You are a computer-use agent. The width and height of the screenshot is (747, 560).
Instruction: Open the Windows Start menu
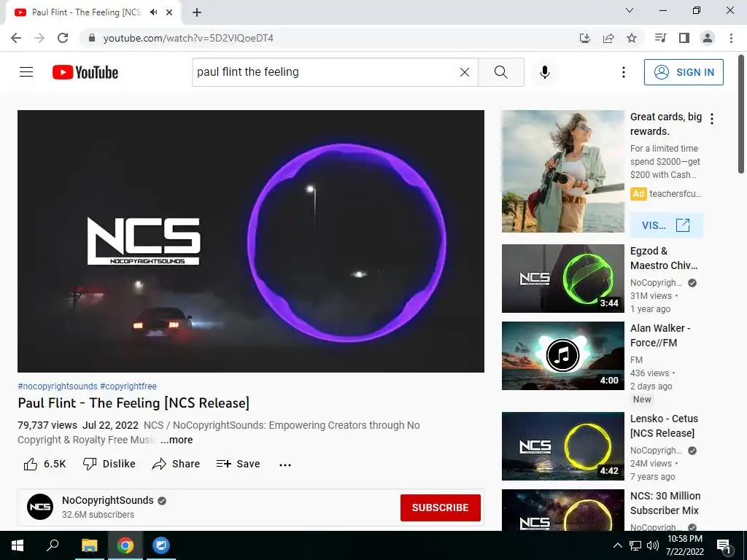(18, 545)
